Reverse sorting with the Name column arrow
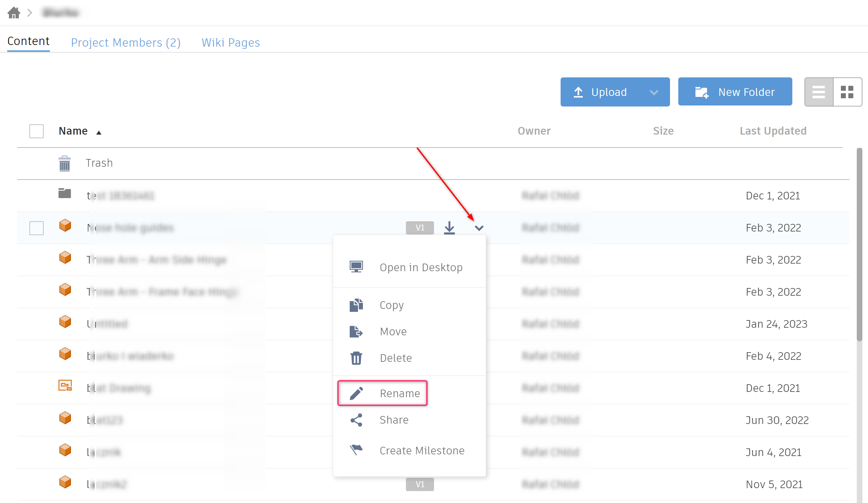 point(99,132)
